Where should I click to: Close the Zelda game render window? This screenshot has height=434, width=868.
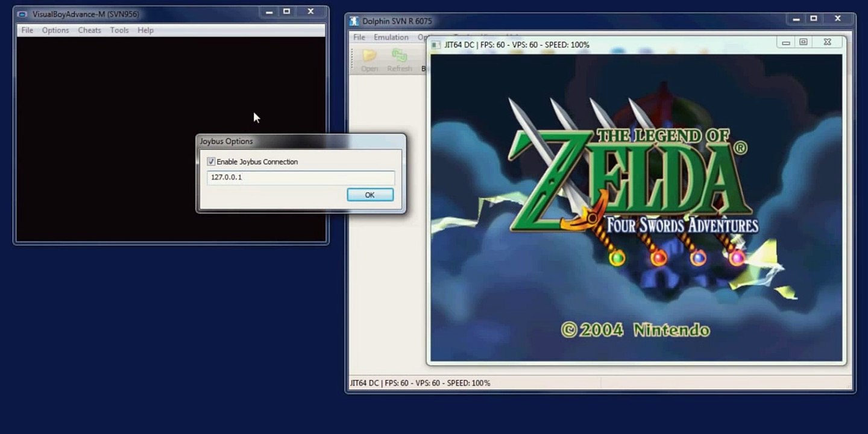pos(827,42)
